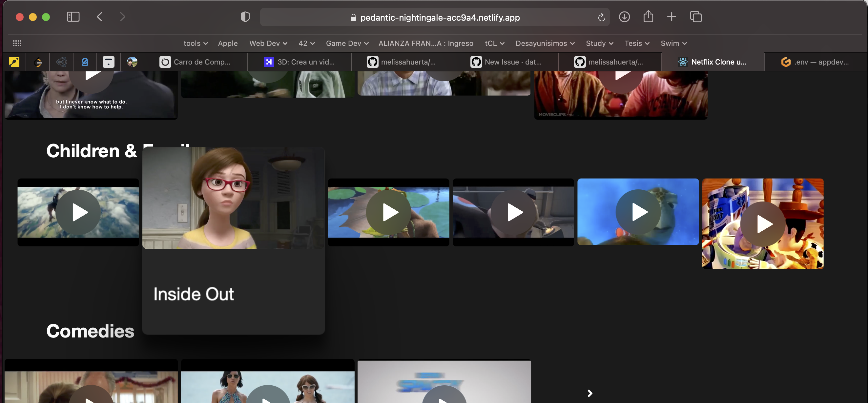The width and height of the screenshot is (868, 403).
Task: Expand the tools bookmarks dropdown
Action: pyautogui.click(x=196, y=44)
